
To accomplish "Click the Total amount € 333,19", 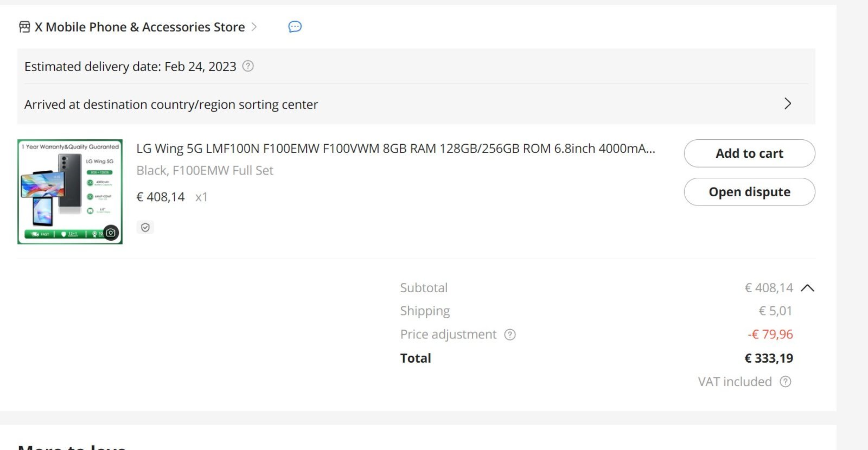I will click(769, 358).
